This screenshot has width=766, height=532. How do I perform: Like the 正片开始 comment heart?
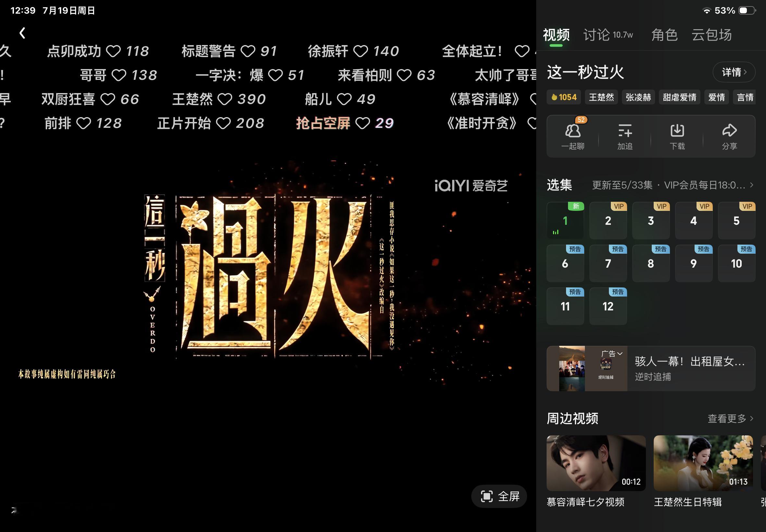223,123
